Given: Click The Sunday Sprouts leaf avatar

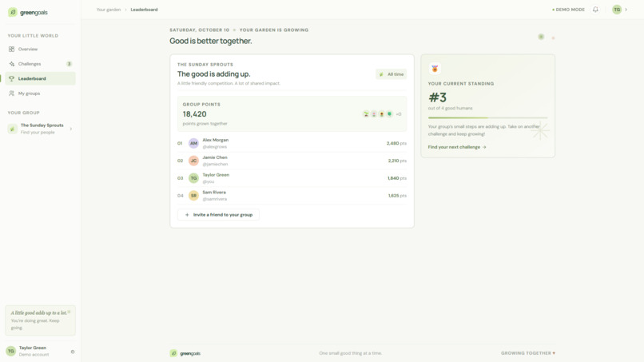Looking at the screenshot, I should point(12,129).
